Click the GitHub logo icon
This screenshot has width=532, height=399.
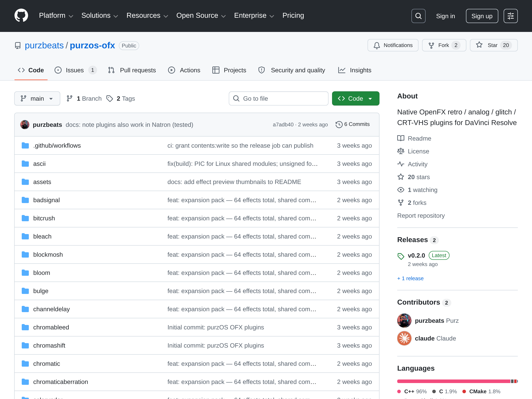[21, 16]
